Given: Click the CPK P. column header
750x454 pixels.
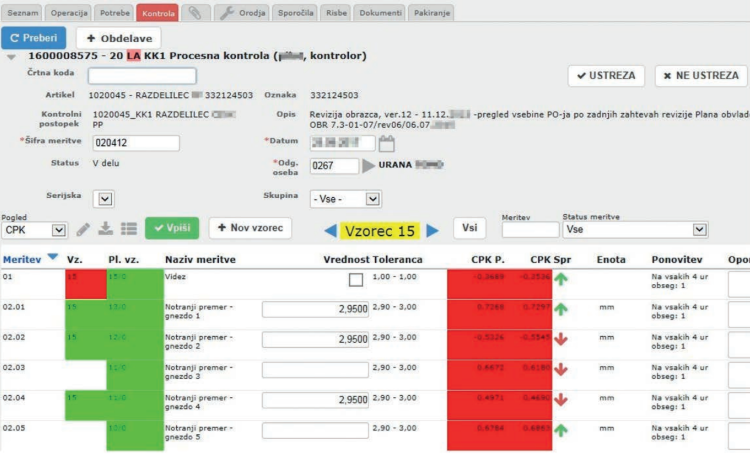Looking at the screenshot, I should pyautogui.click(x=487, y=260).
